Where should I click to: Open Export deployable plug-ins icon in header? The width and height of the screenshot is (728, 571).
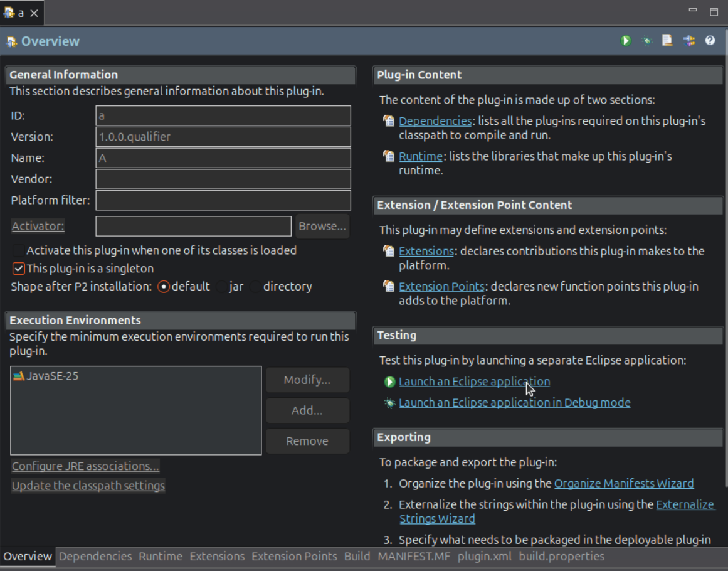click(668, 41)
